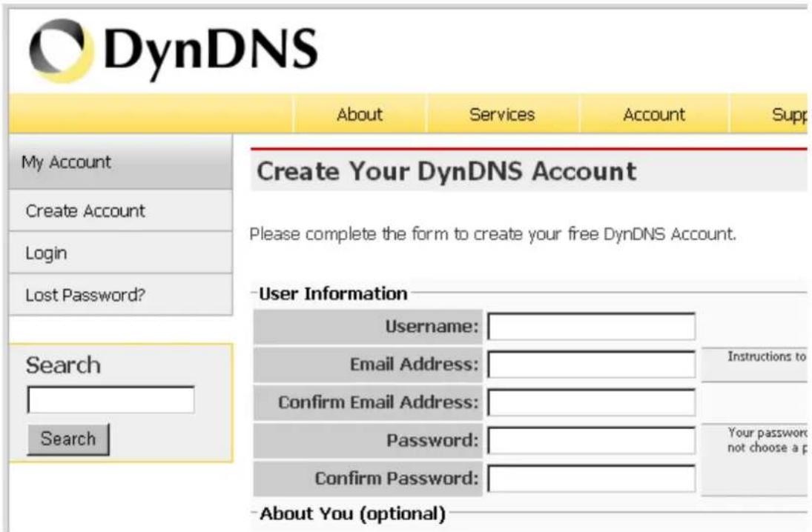Open the partially visible Support tab
Screen dimensions: 812x532
tap(769, 114)
